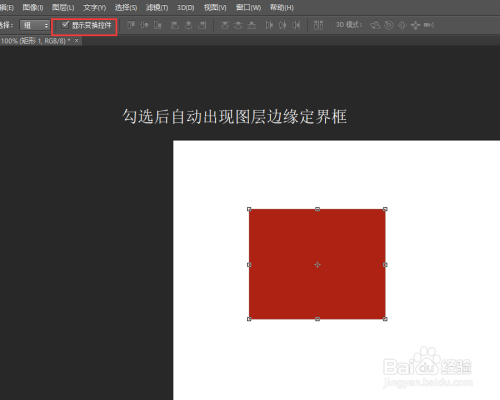Click the top-right transform handle
Image resolution: width=500 pixels, height=400 pixels.
[385, 209]
